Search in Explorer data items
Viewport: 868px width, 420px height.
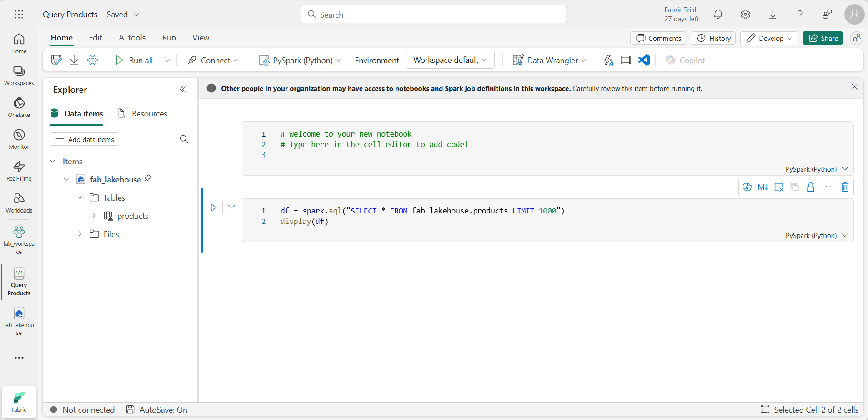click(184, 139)
